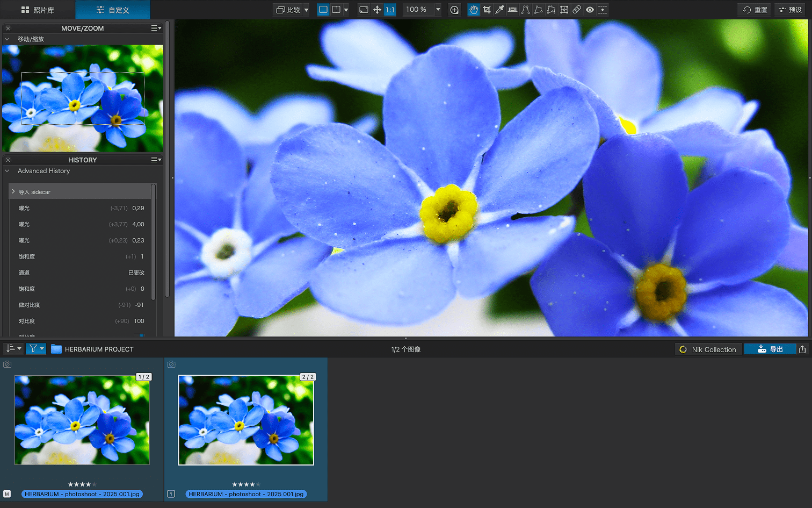Image resolution: width=812 pixels, height=508 pixels.
Task: Open the 100 % zoom level dropdown
Action: [x=438, y=10]
